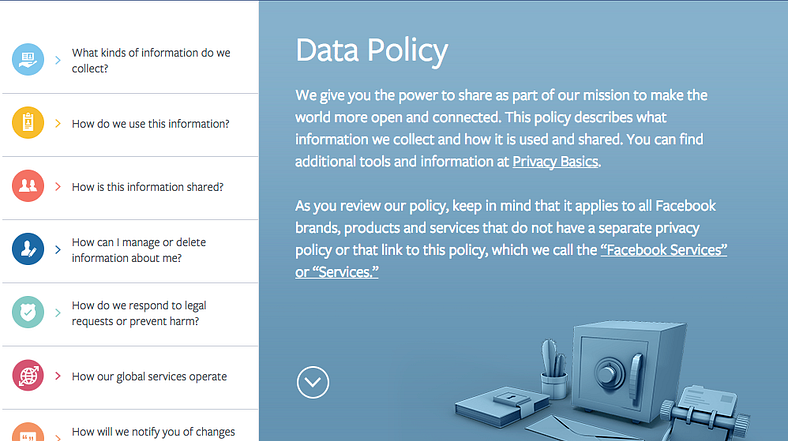Click the orange notification of changes icon
This screenshot has width=788, height=441.
[28, 432]
